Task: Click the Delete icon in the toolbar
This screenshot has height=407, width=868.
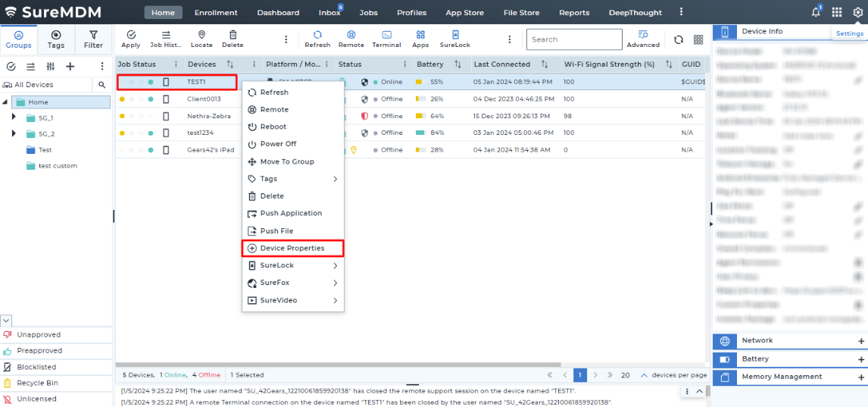Action: click(233, 39)
